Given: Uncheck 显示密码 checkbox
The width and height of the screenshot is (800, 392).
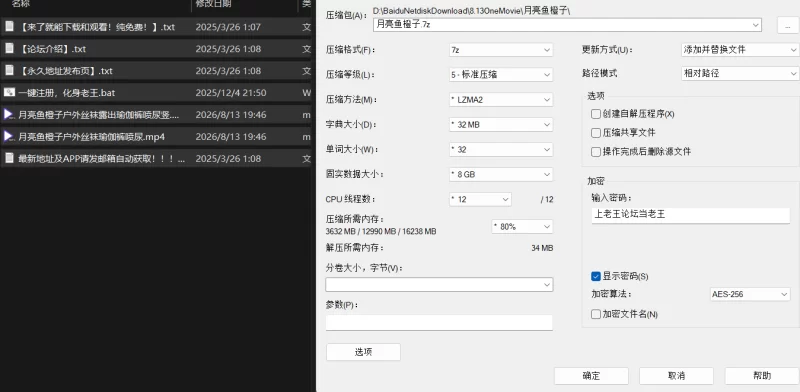Looking at the screenshot, I should click(595, 276).
